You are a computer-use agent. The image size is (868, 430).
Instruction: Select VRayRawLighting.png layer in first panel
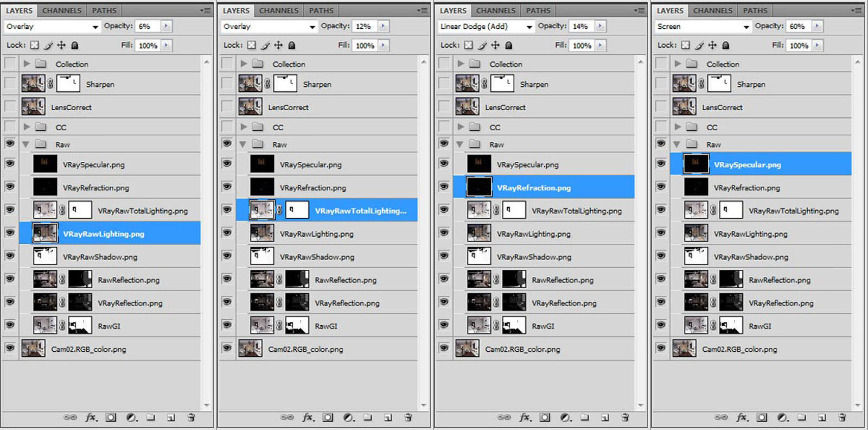[x=110, y=233]
